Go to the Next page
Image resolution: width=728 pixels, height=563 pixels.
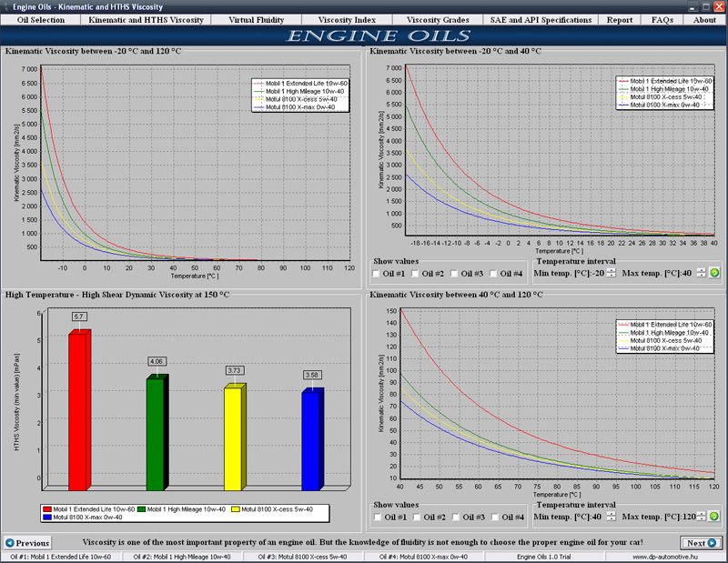(703, 543)
